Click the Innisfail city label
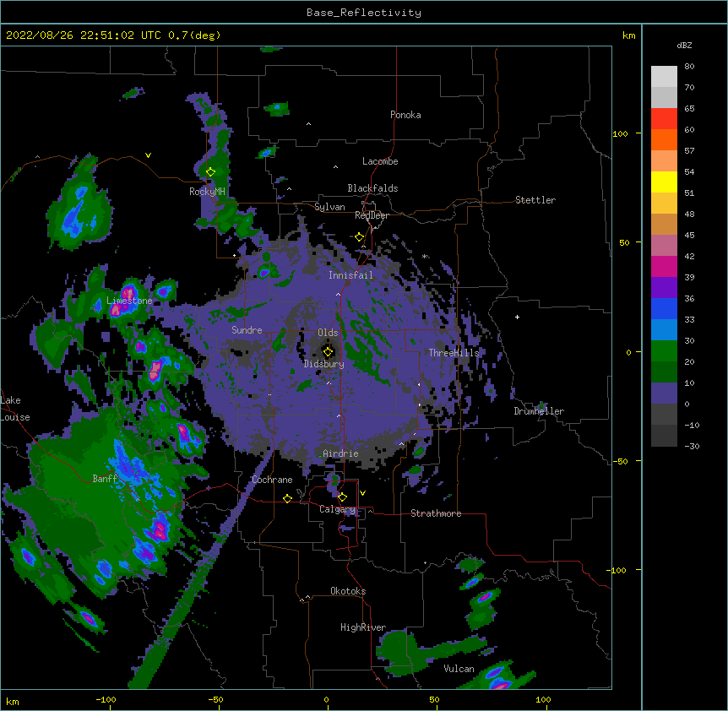The image size is (728, 711). click(x=350, y=275)
